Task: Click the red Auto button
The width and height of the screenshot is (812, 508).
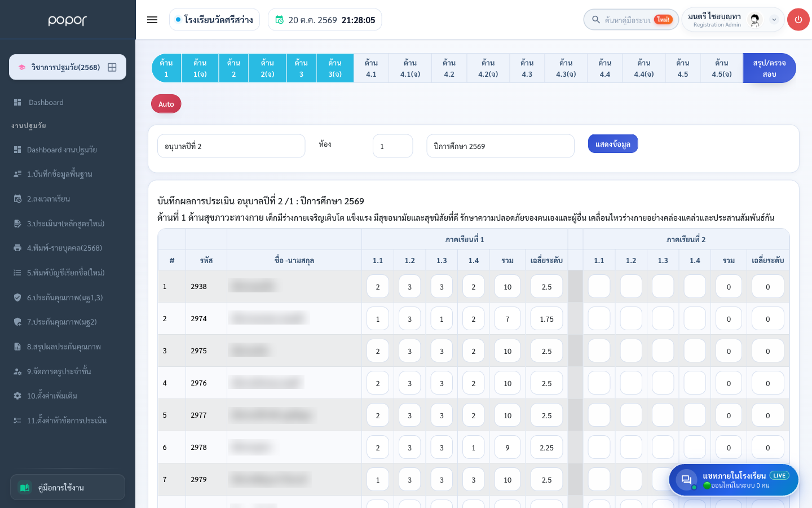Action: 166,104
